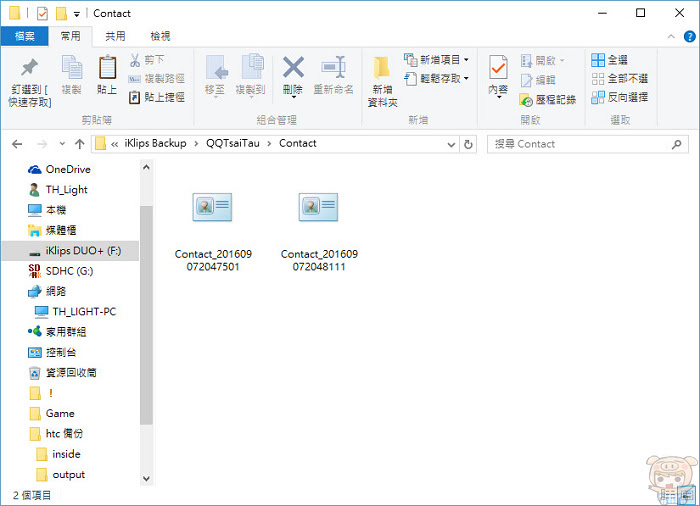Open the Quick Access Toolbar customize dropdown
Screen dimensions: 700x506
pyautogui.click(x=76, y=14)
